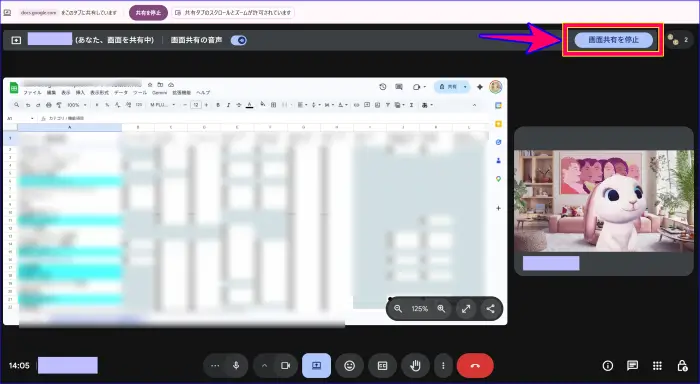Open the Sheets ヘルプ help menu
Image resolution: width=700 pixels, height=384 pixels.
coord(203,92)
